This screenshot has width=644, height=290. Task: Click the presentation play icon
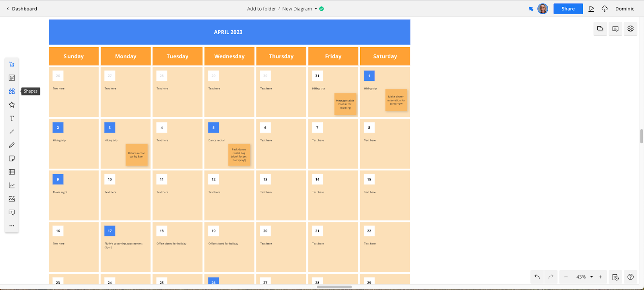point(591,8)
